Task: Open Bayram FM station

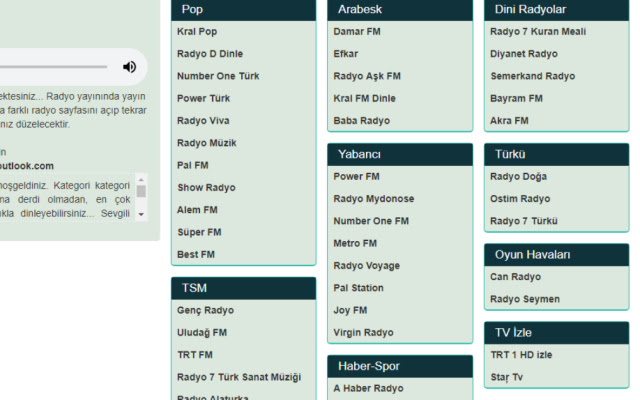Action: tap(516, 98)
